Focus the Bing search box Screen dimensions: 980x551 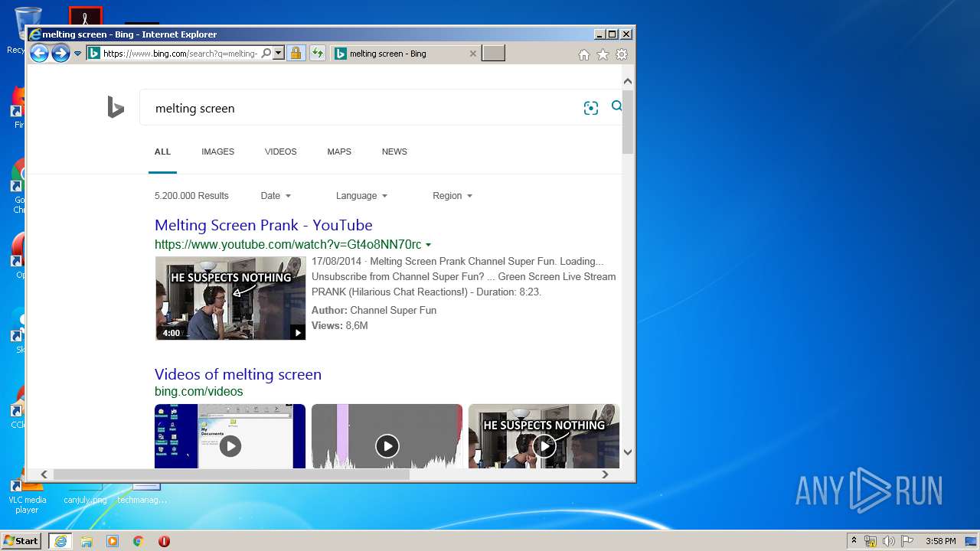tap(360, 108)
